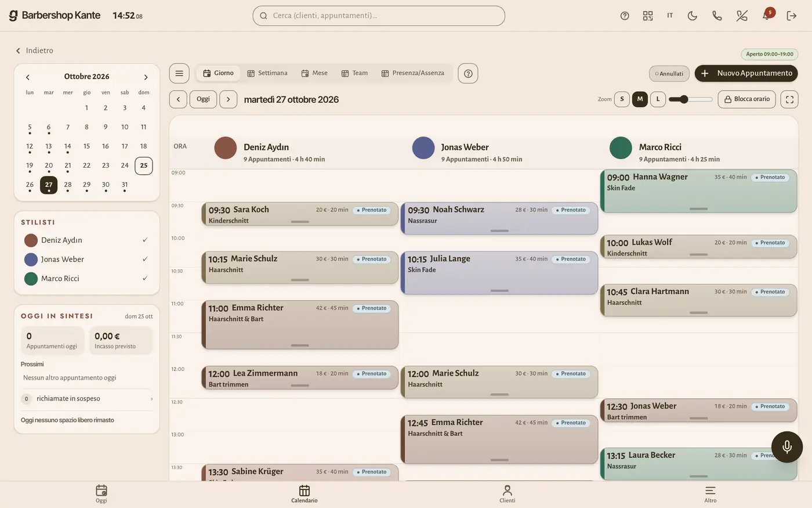
Task: Go to Oggi in bottom navigation
Action: click(x=101, y=494)
